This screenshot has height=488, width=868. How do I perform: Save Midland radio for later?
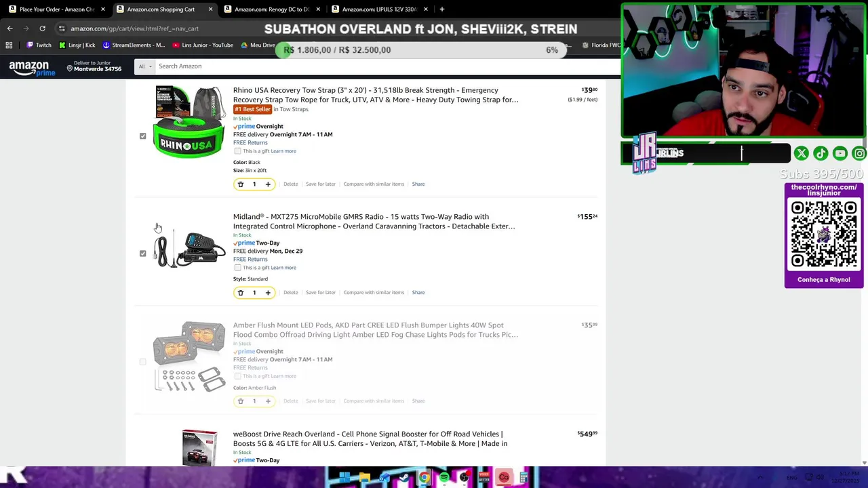320,293
